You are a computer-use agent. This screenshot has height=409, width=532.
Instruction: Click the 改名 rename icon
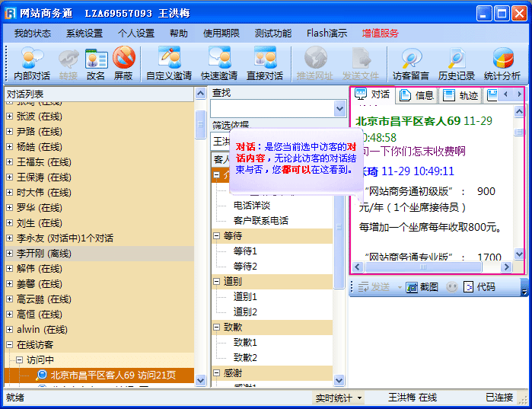[96, 63]
